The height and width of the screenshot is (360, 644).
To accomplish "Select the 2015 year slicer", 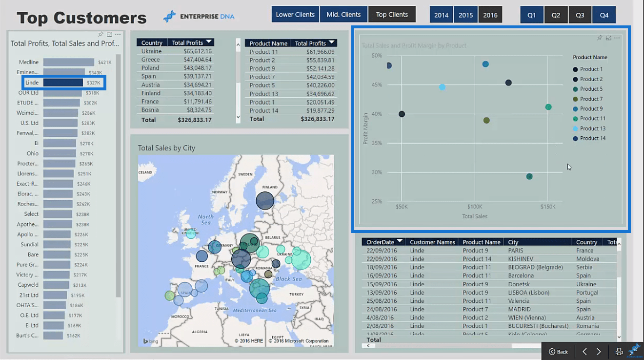I will (x=465, y=15).
